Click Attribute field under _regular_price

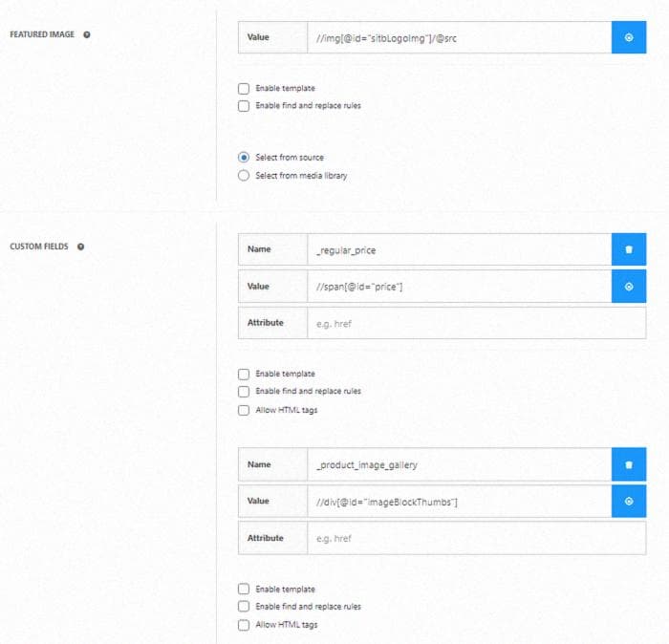click(476, 323)
